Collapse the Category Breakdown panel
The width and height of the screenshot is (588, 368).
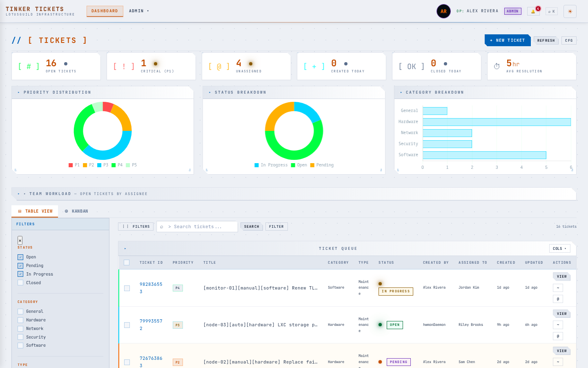pyautogui.click(x=401, y=92)
